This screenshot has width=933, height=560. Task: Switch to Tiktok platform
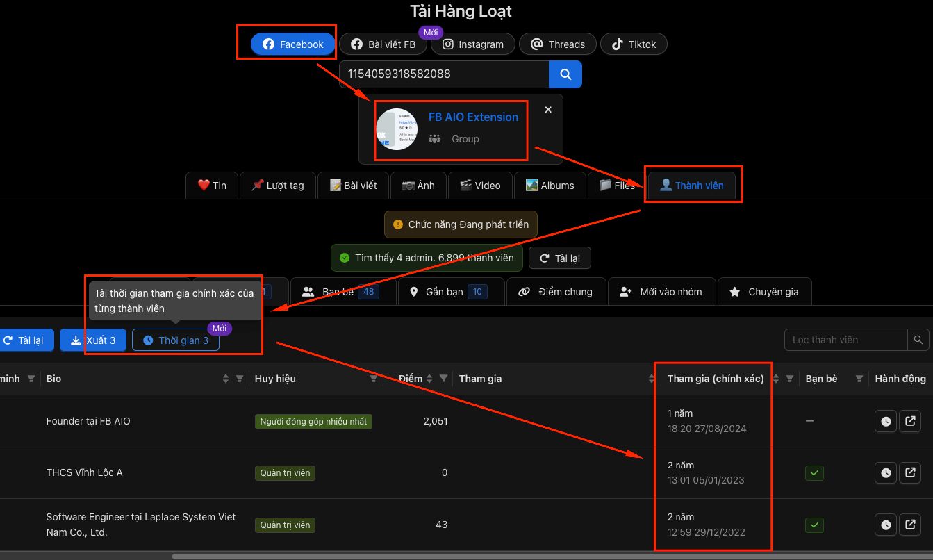pyautogui.click(x=634, y=44)
